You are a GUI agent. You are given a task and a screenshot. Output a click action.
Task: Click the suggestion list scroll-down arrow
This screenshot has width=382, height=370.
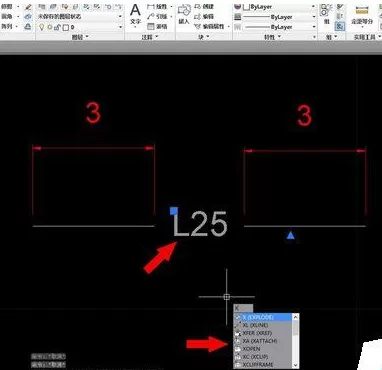pos(295,365)
